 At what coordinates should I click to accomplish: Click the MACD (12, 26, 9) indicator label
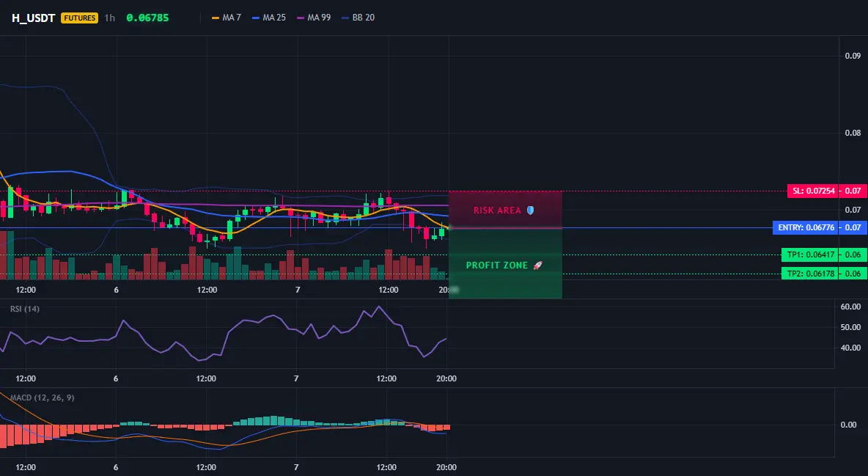[42, 398]
